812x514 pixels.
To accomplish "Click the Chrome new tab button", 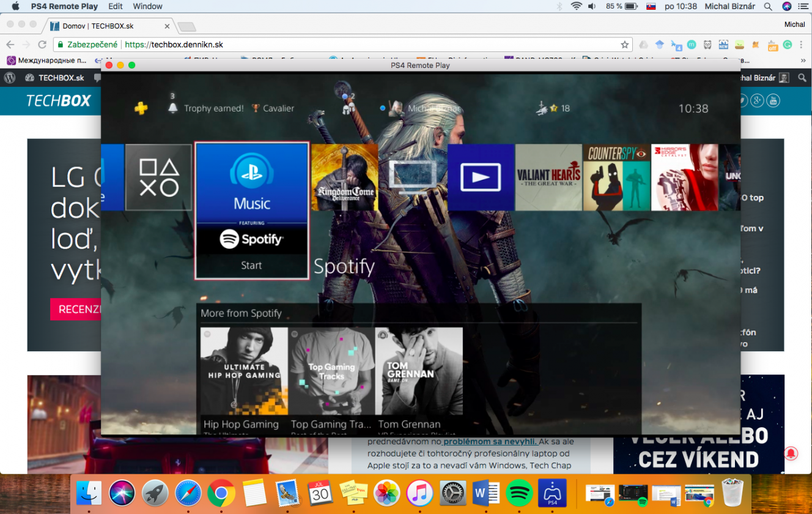I will (x=186, y=26).
